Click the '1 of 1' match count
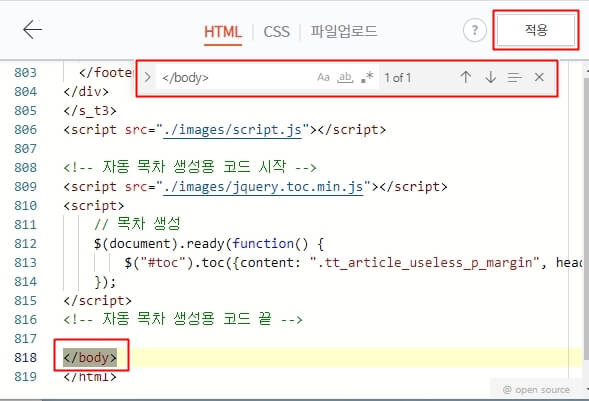Image resolution: width=589 pixels, height=401 pixels. pyautogui.click(x=397, y=78)
